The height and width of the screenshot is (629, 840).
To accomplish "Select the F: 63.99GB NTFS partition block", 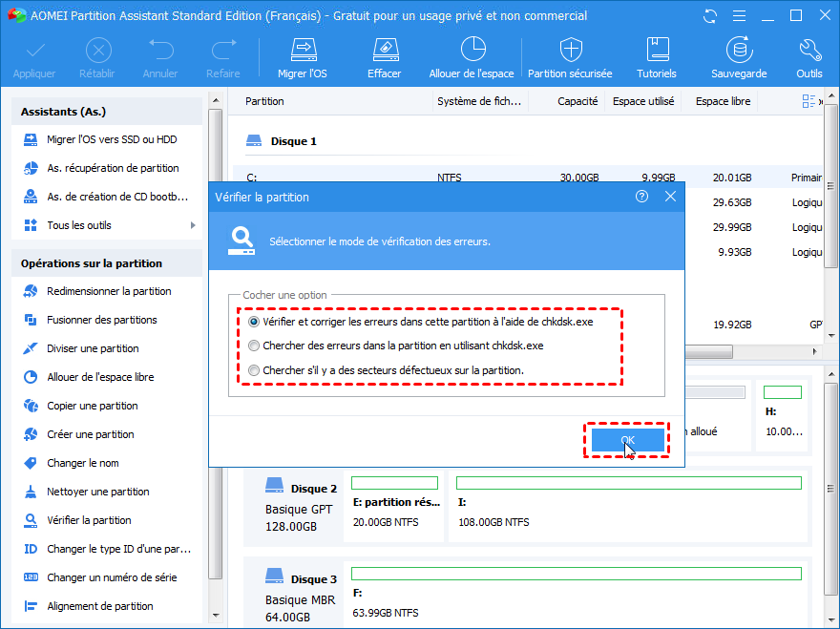I will click(x=577, y=596).
